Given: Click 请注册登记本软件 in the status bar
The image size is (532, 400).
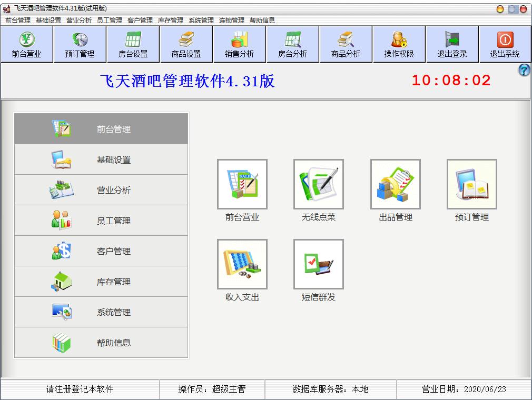Looking at the screenshot, I should point(80,389).
